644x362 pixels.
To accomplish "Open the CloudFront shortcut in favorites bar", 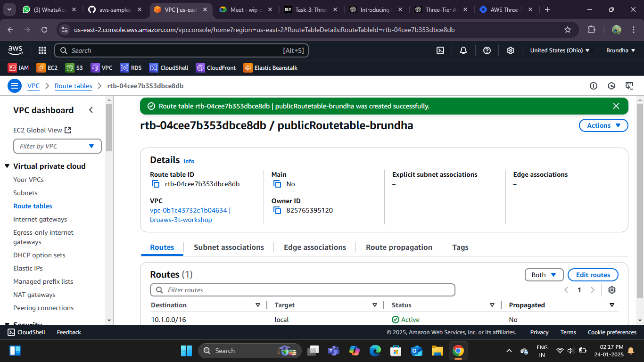I will point(216,68).
